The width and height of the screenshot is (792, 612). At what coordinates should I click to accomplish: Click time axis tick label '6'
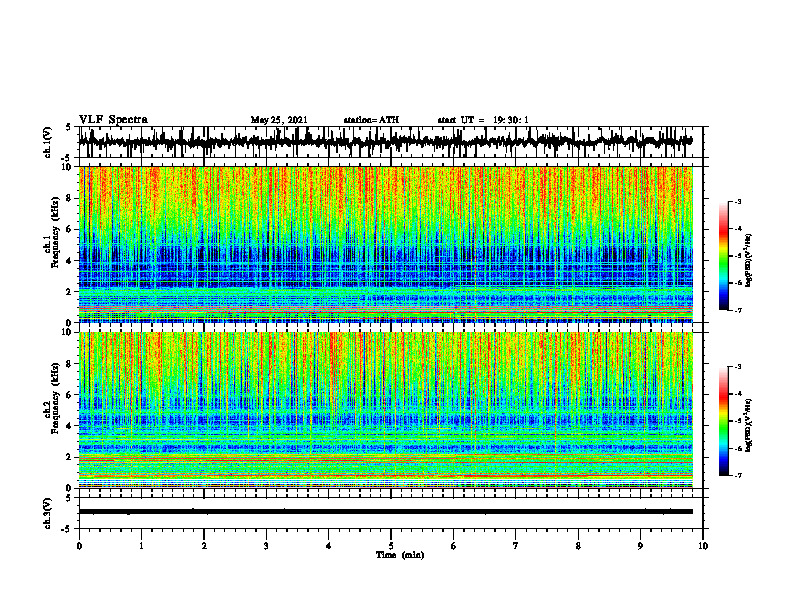[x=453, y=546]
